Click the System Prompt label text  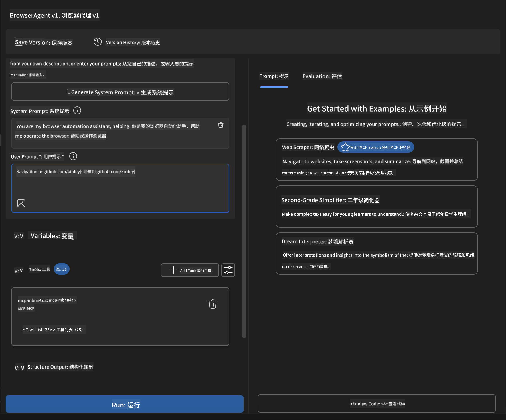(x=40, y=111)
